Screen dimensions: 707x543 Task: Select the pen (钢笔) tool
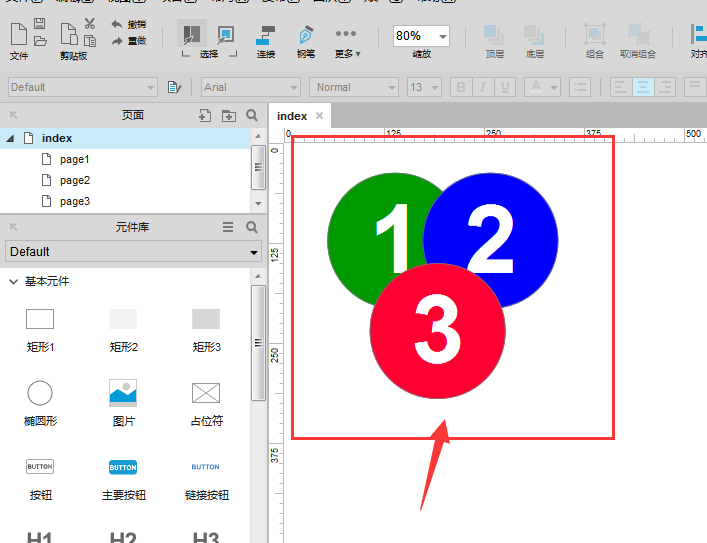tap(306, 35)
